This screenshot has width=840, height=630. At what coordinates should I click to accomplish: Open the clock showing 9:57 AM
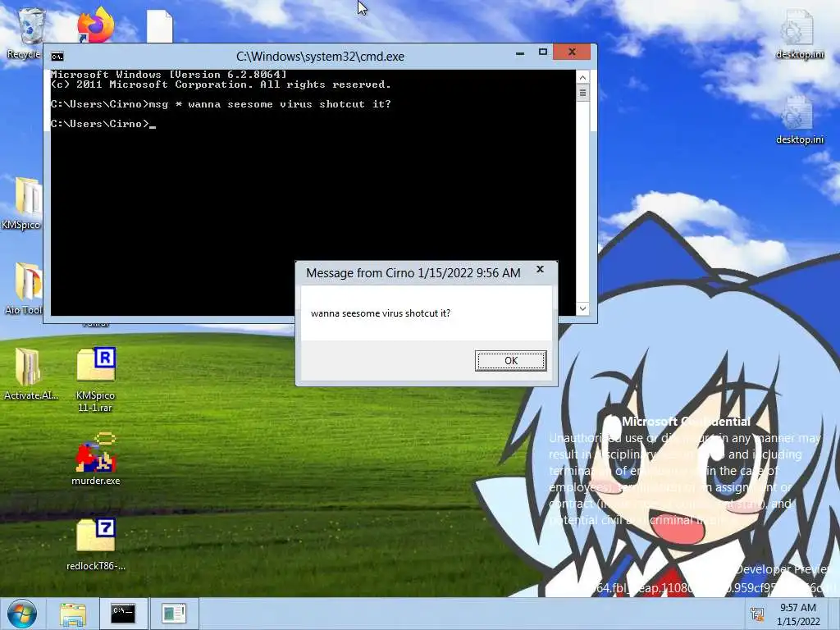click(798, 614)
